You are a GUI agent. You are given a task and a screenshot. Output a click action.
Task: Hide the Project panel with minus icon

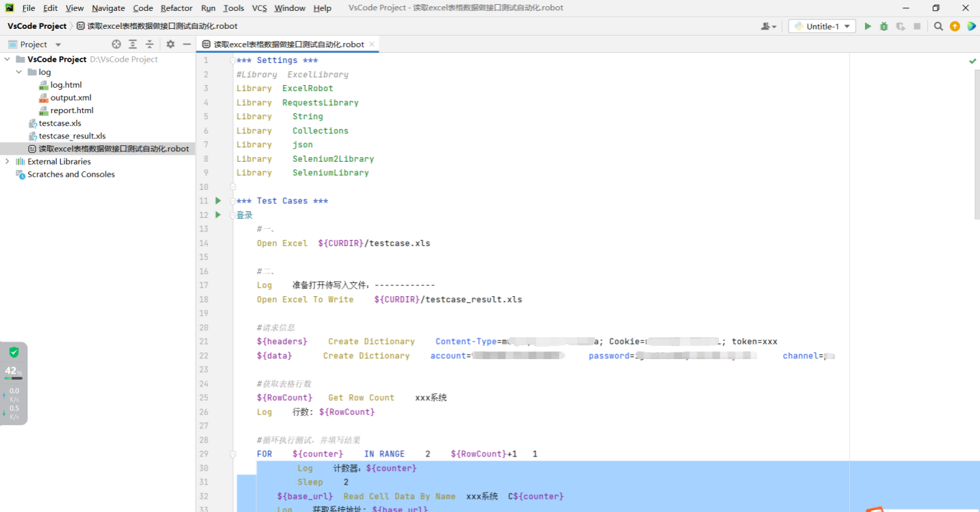pos(186,44)
